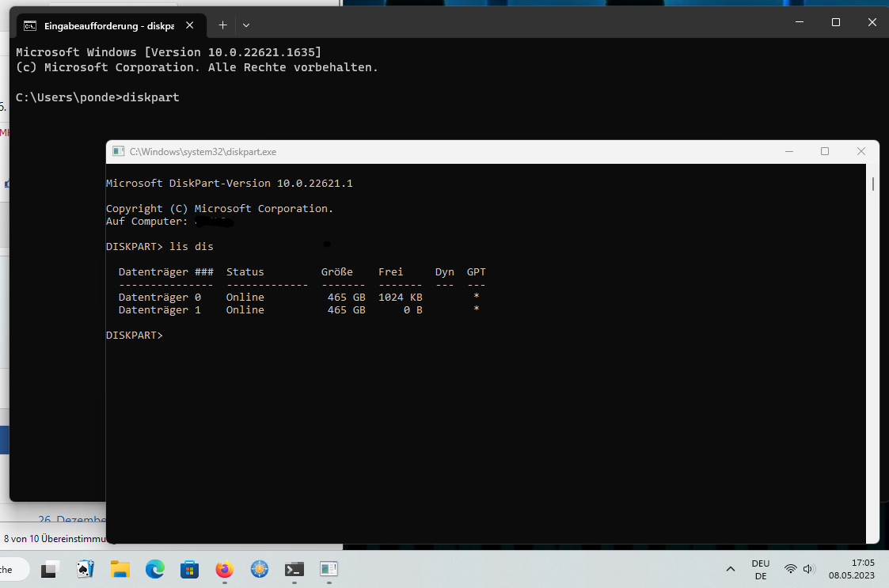This screenshot has height=588, width=889.
Task: Open File Explorer from the taskbar
Action: pos(120,569)
